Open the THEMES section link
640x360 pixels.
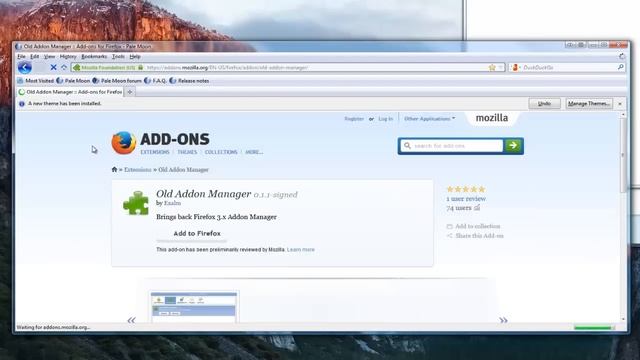(187, 152)
